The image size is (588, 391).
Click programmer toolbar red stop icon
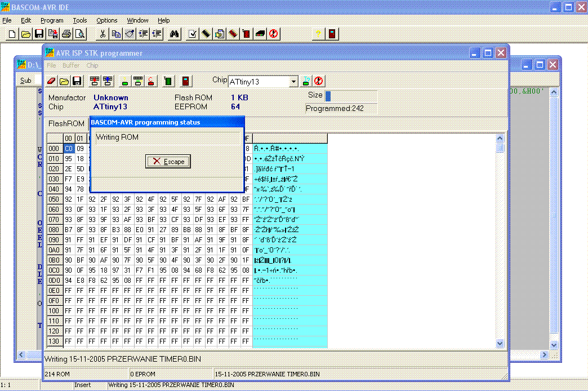319,81
